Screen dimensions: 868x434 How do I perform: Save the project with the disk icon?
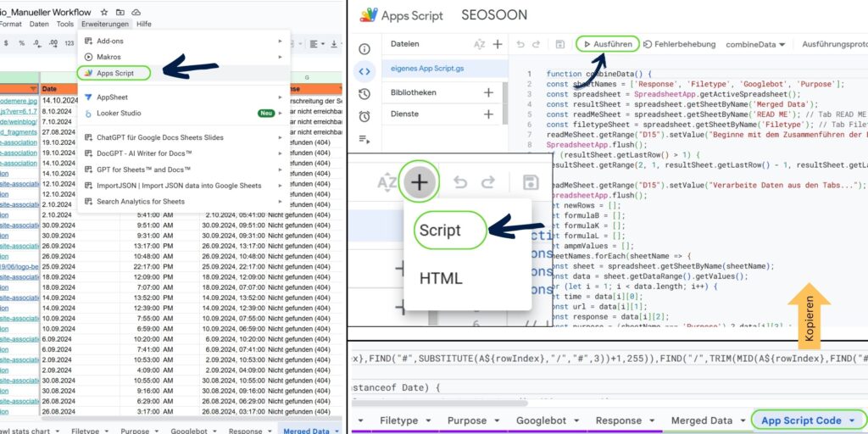(559, 44)
